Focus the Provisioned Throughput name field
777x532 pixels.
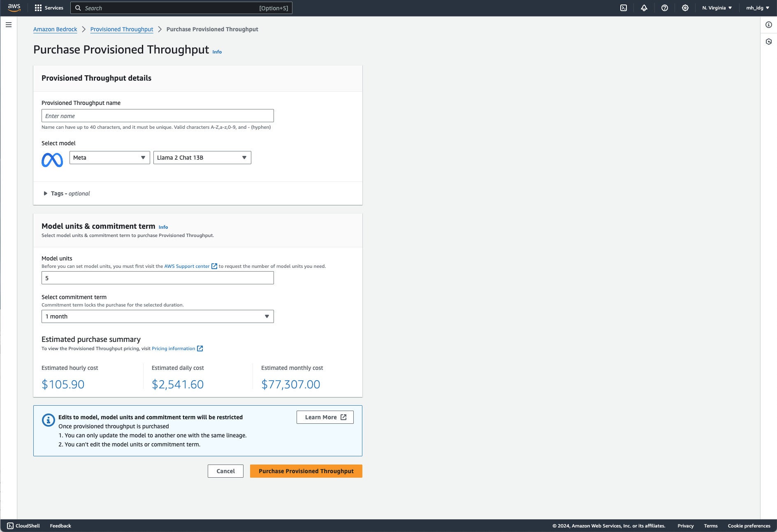click(x=158, y=116)
